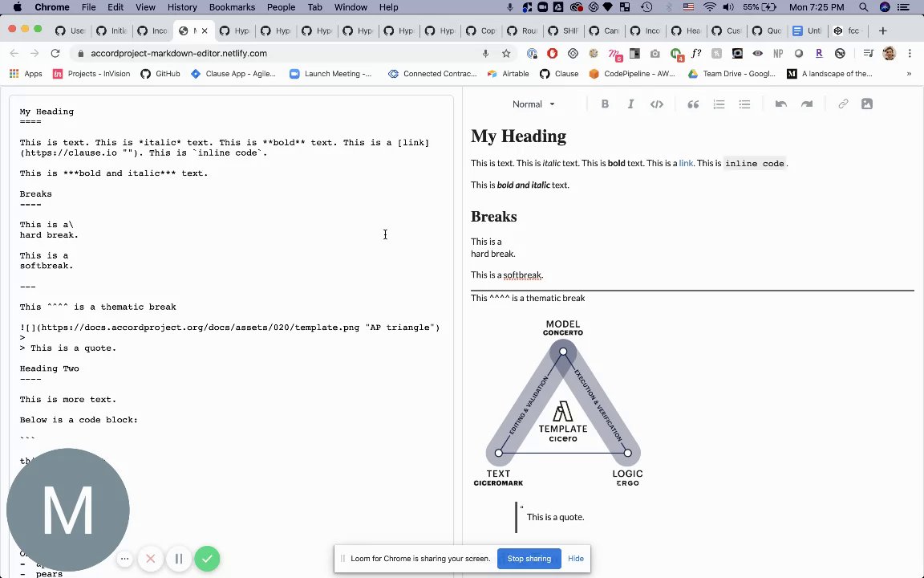Open the Window menu

(x=351, y=7)
